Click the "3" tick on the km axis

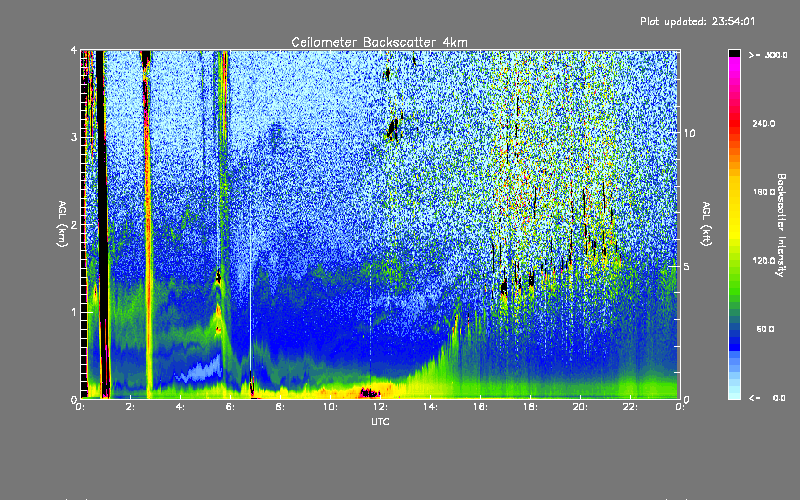(74, 138)
